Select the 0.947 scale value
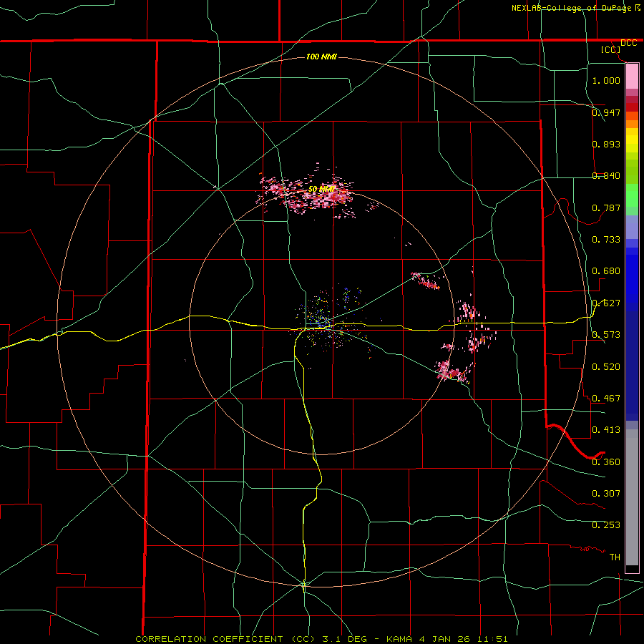The width and height of the screenshot is (644, 644). click(x=606, y=112)
